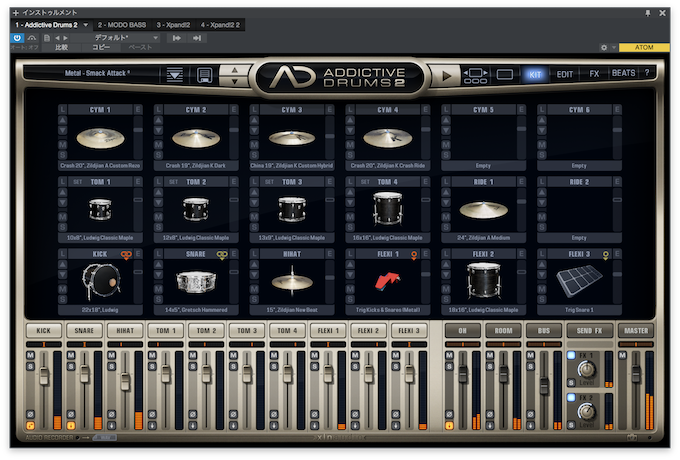The image size is (680, 460).
Task: Start preview playback with the play button
Action: [x=446, y=76]
